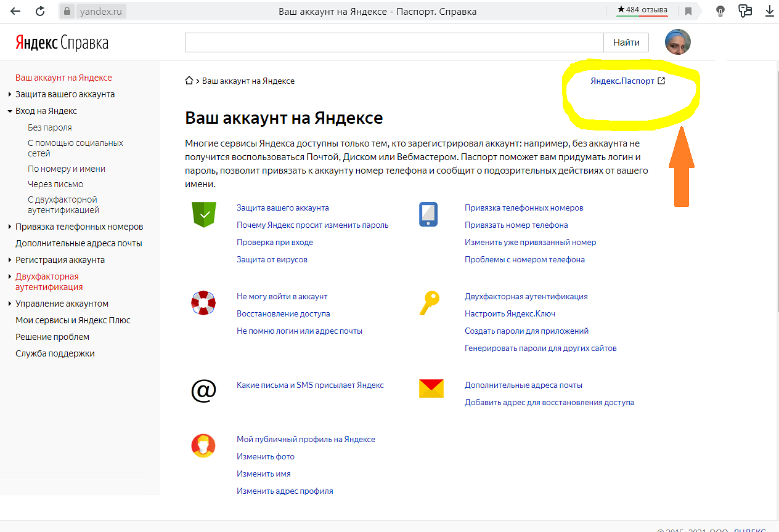Viewport: 779px width, 532px height.
Task: Click the home icon in the breadcrumb
Action: point(189,81)
